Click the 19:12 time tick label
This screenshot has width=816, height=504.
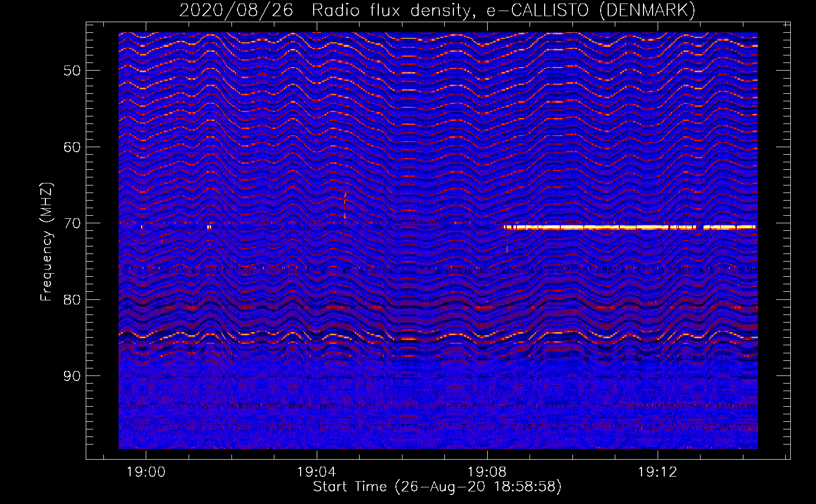pos(657,472)
